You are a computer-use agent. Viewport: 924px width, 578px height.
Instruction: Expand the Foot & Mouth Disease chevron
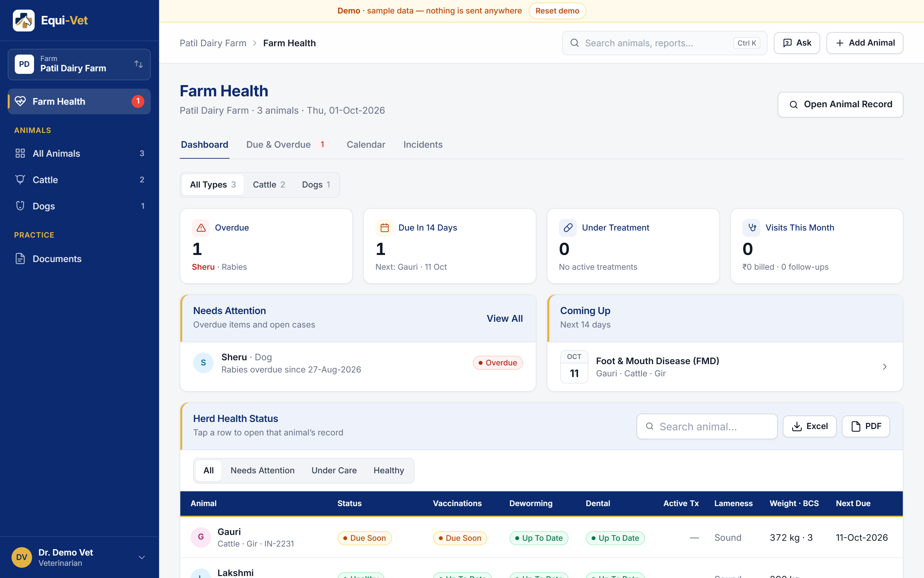click(x=885, y=367)
